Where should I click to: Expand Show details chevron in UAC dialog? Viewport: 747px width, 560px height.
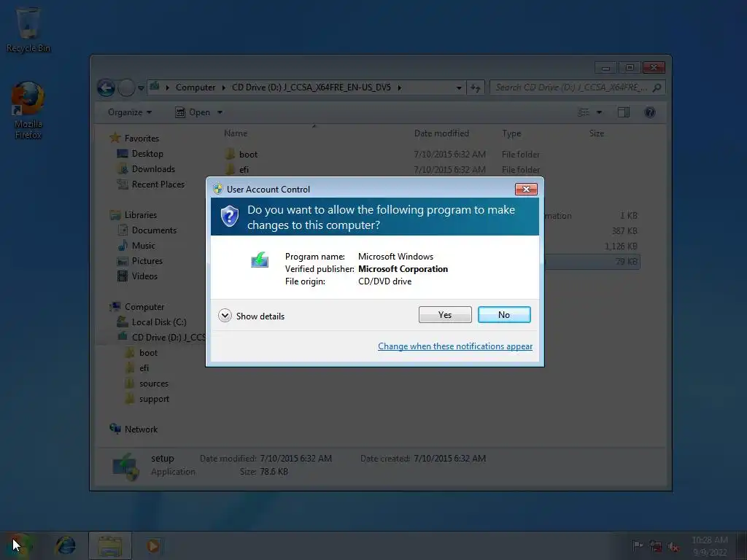click(x=225, y=316)
